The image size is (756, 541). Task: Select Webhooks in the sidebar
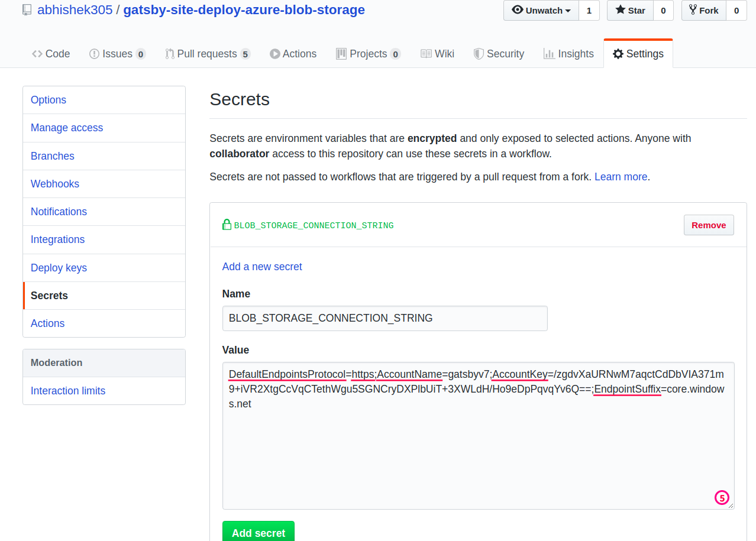coord(104,184)
